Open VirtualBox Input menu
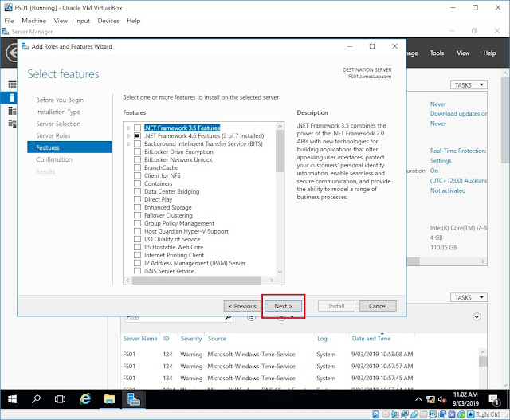The image size is (510, 420). [82, 21]
